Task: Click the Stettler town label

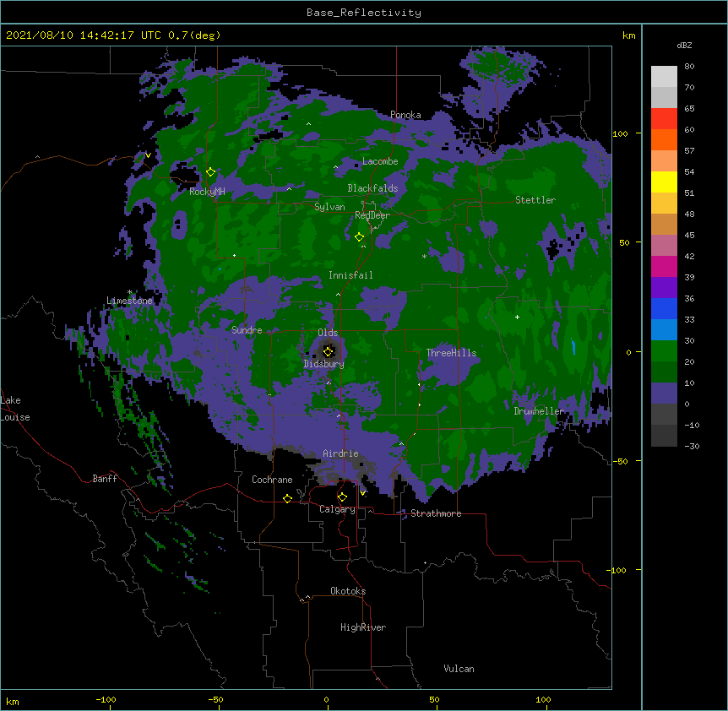Action: [x=535, y=200]
